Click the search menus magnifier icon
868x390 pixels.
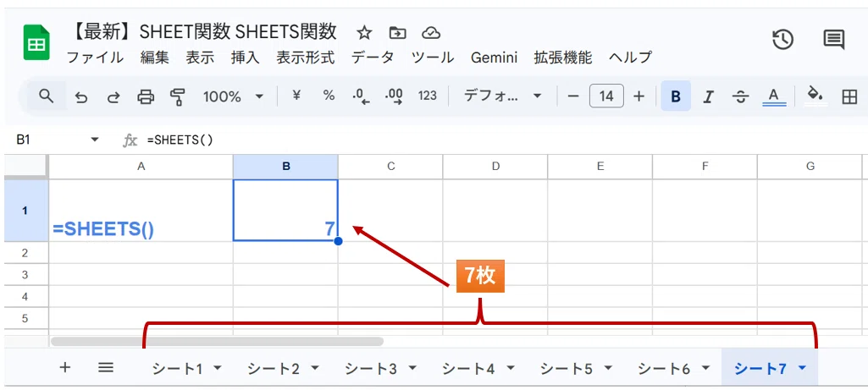pos(47,96)
